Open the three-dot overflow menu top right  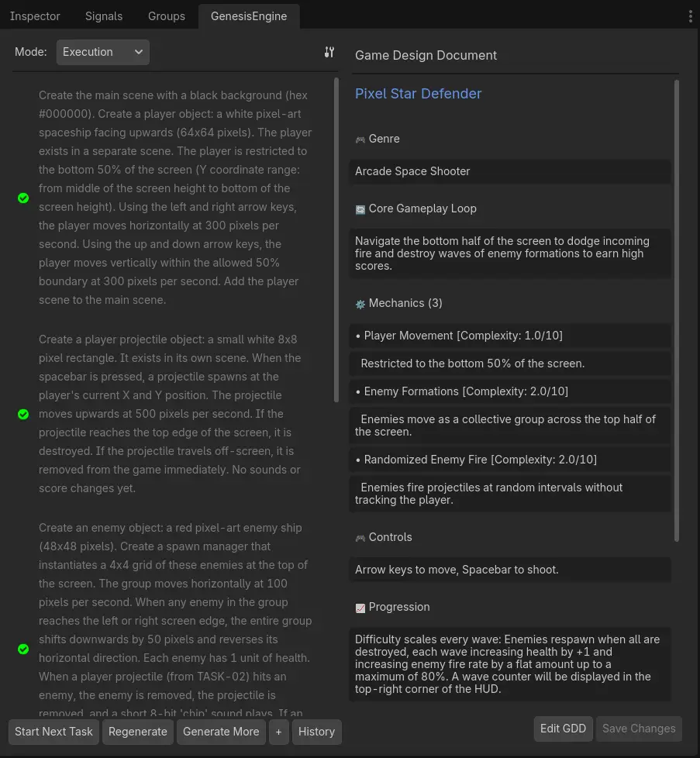pos(691,16)
